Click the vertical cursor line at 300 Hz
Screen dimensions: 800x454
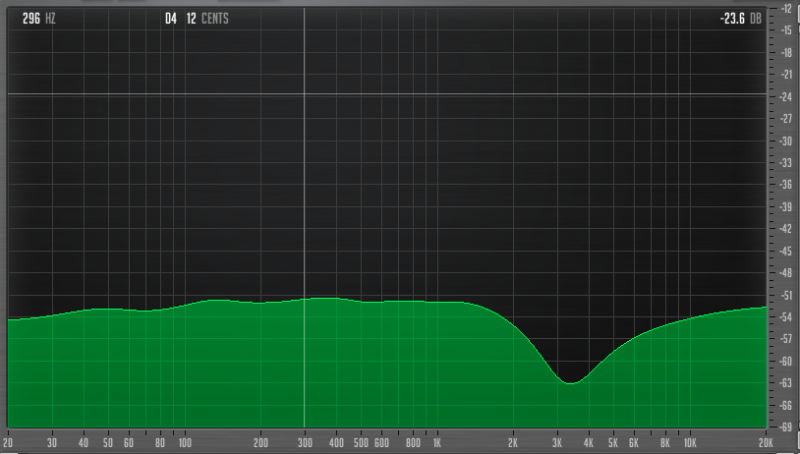coord(304,200)
